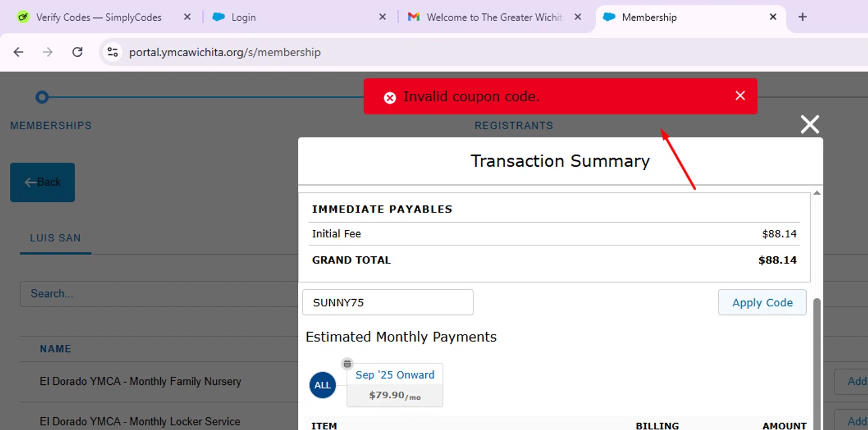This screenshot has width=868, height=430.
Task: Close the Membership tab
Action: 773,17
